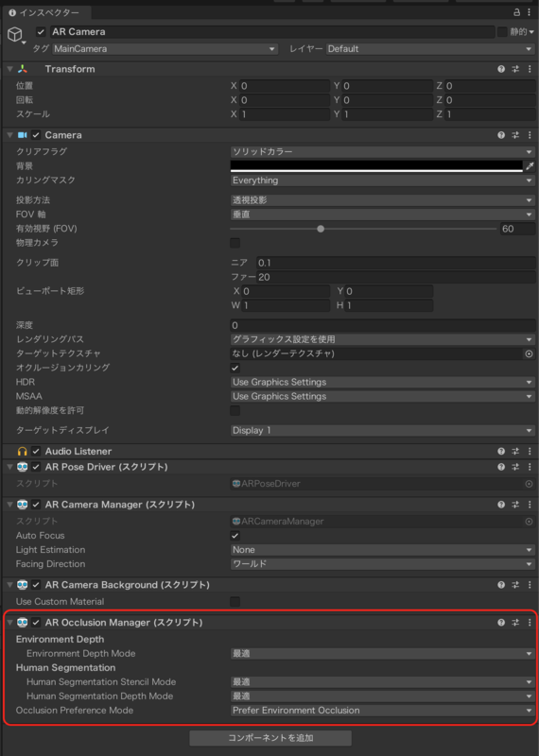Image resolution: width=539 pixels, height=756 pixels.
Task: Enable the 物理カメラ checkbox
Action: (x=235, y=243)
